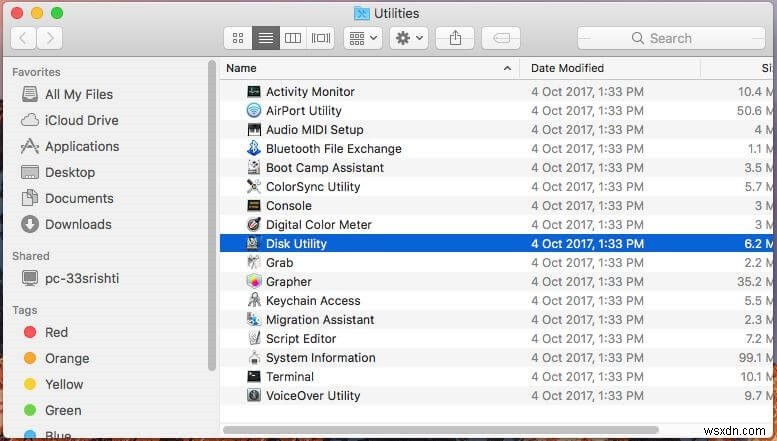
Task: Go back with the left arrow button
Action: (x=23, y=38)
